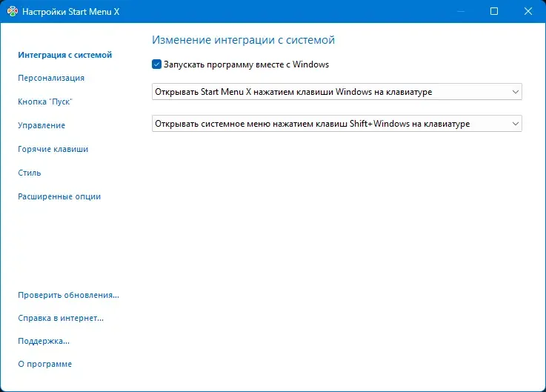This screenshot has width=546, height=392.
Task: Toggle "Запускать программу вместе с Windows" checkbox
Action: (x=157, y=64)
